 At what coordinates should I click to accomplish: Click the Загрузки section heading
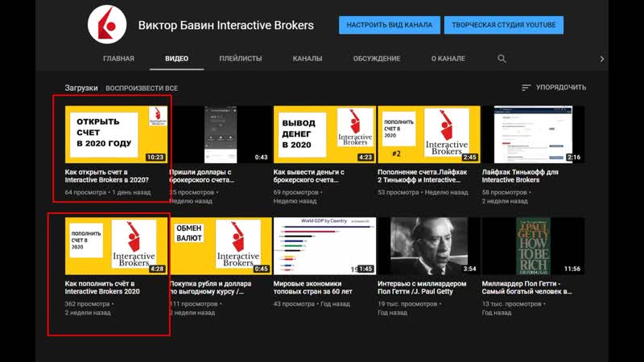[81, 88]
